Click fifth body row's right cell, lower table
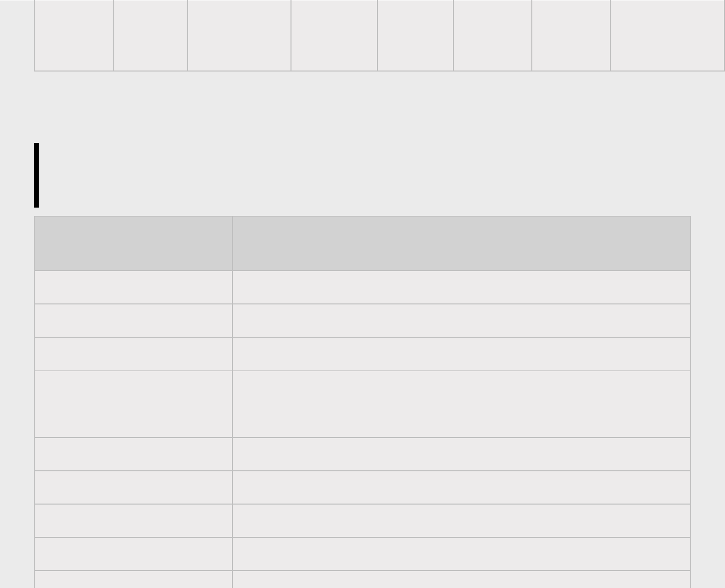Viewport: 725px width, 588px height. coord(461,421)
